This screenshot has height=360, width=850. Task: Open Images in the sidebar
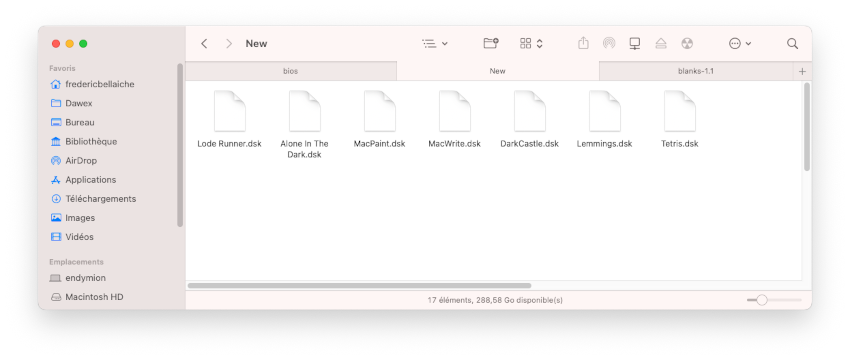point(73,218)
